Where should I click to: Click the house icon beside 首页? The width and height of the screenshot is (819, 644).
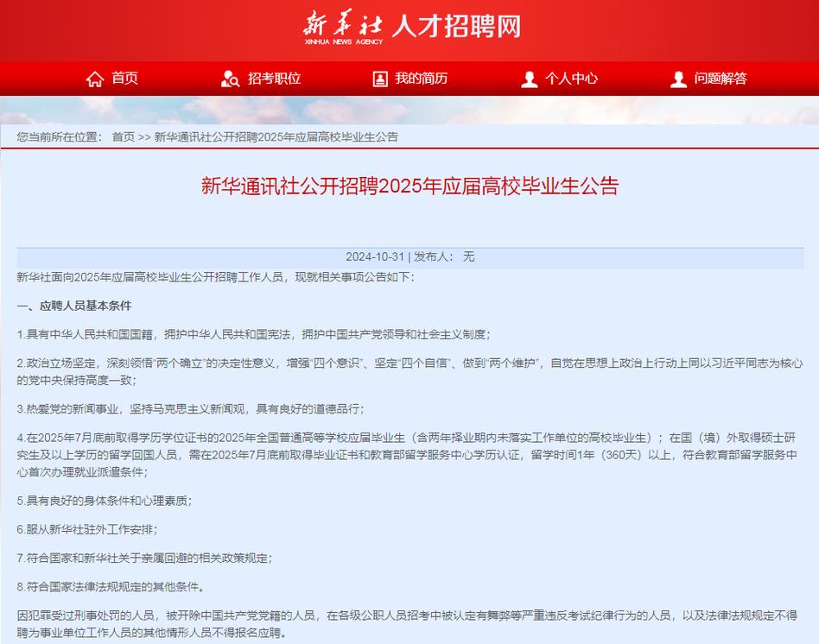coord(95,79)
